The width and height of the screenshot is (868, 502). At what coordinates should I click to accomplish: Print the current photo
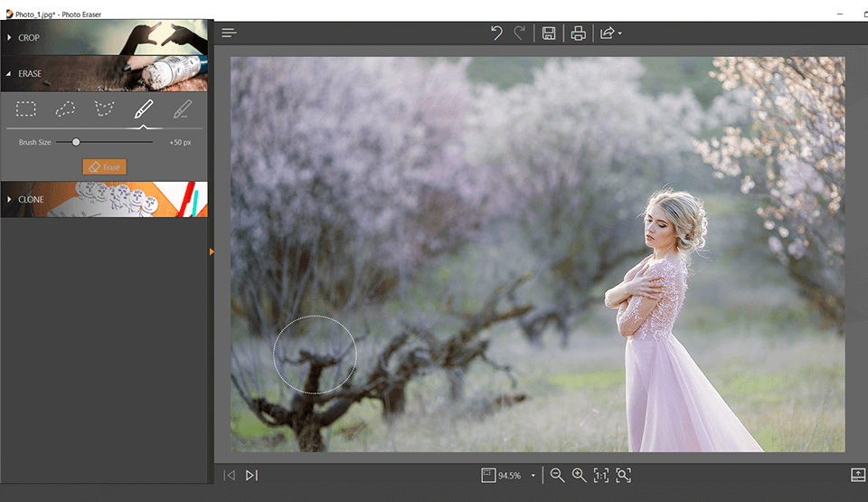click(x=578, y=33)
